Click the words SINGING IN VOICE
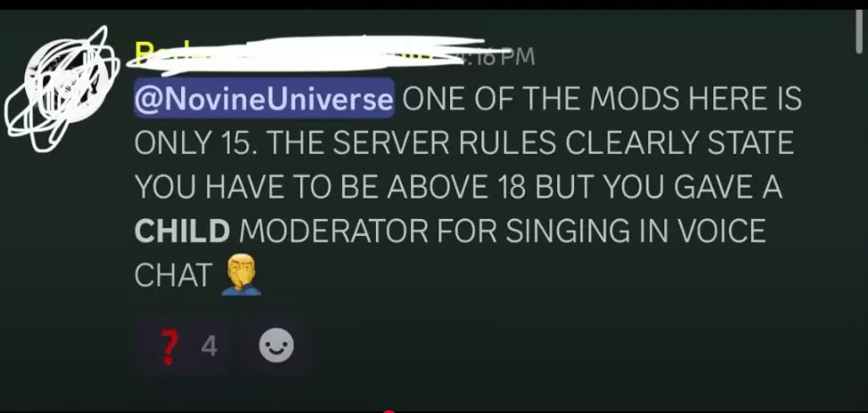868x413 pixels. [636, 232]
